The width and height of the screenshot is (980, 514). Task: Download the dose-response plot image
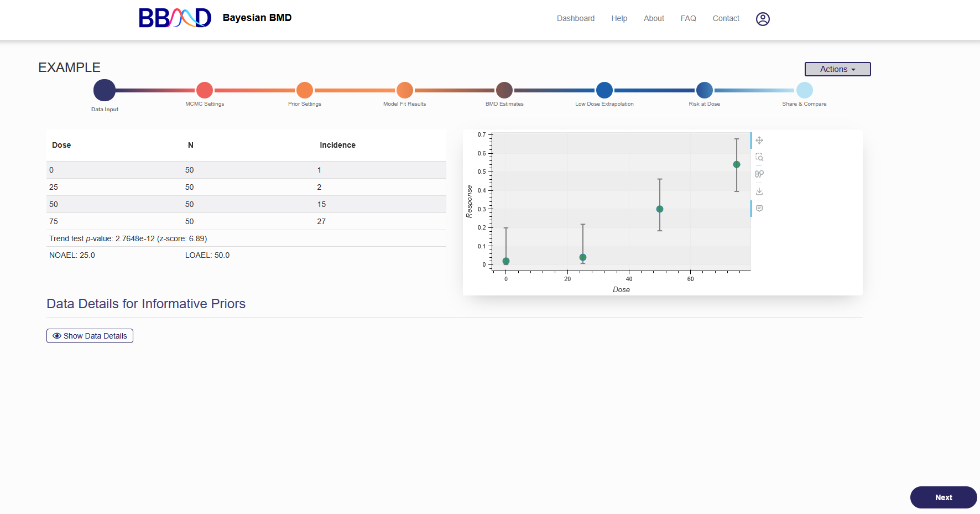pyautogui.click(x=759, y=191)
